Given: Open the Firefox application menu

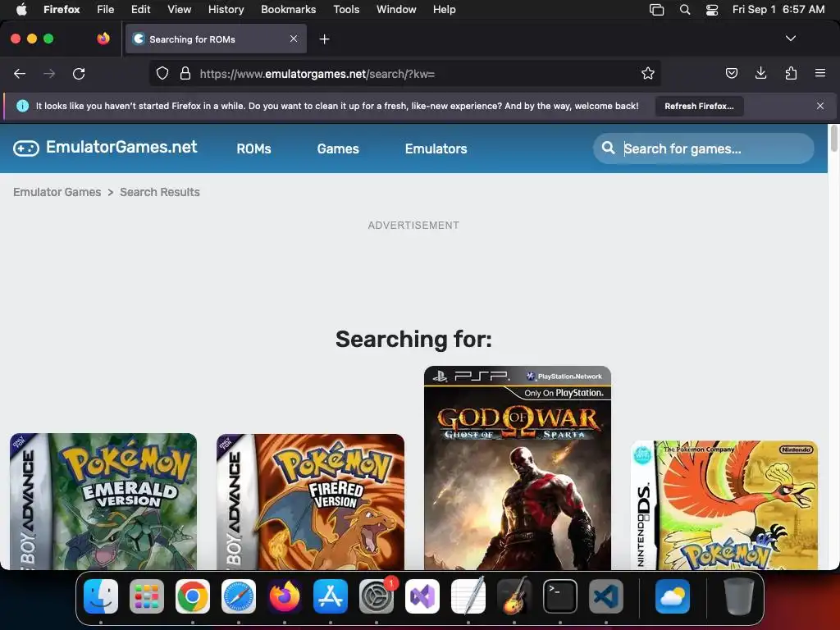Looking at the screenshot, I should [62, 9].
